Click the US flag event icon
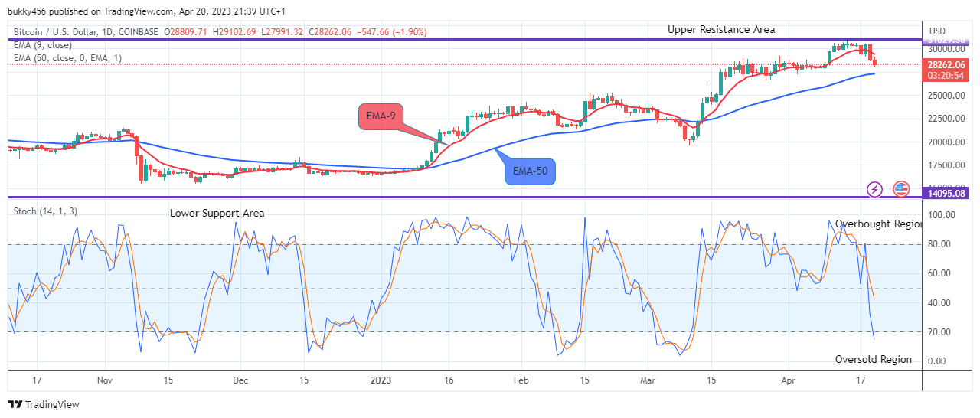This screenshot has height=418, width=980. tap(900, 188)
